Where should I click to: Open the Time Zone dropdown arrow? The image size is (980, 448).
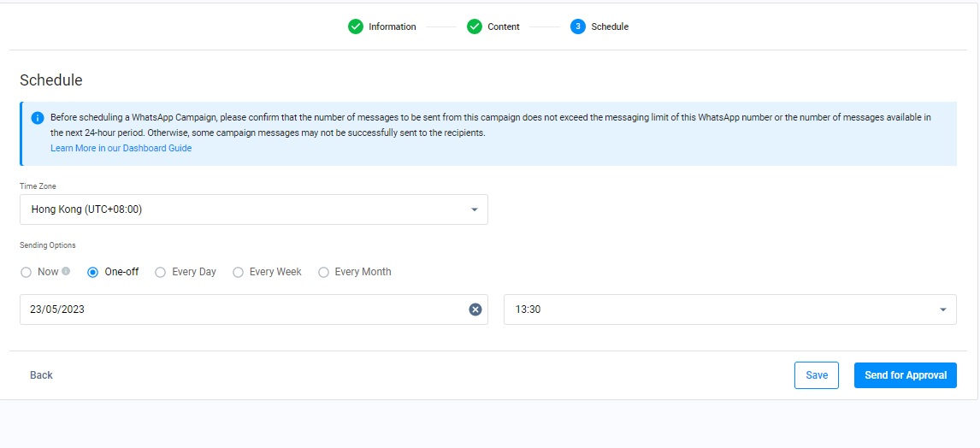(x=475, y=210)
